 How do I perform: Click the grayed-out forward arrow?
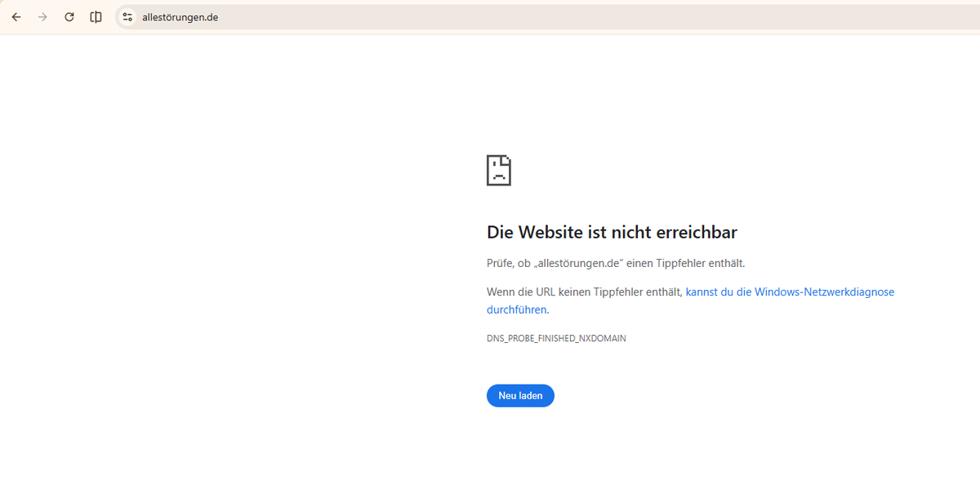point(42,17)
